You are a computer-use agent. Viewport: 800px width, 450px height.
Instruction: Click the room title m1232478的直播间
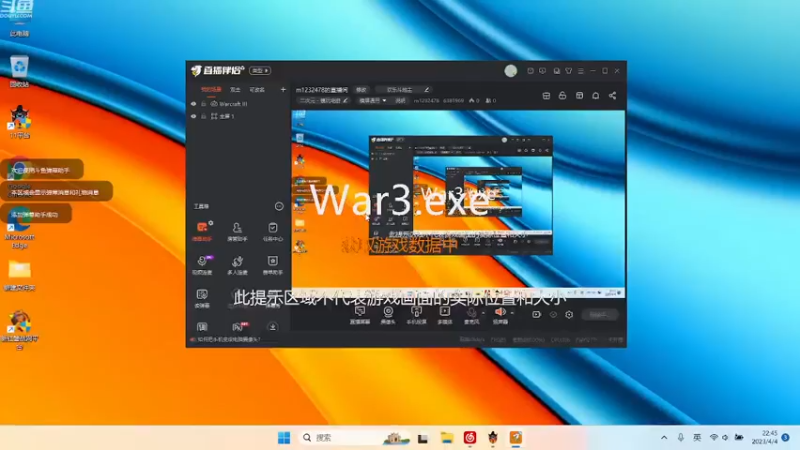[x=321, y=90]
